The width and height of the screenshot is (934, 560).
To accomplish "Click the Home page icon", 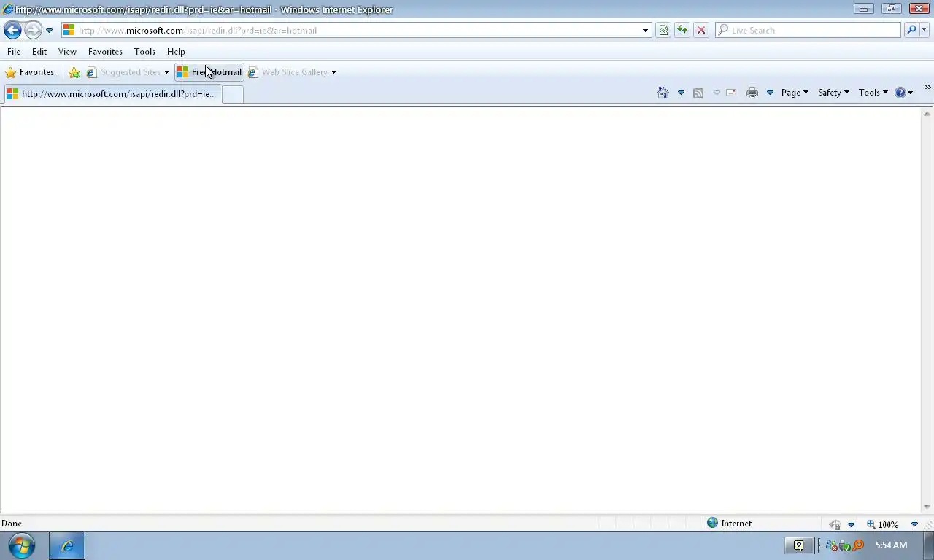I will (663, 93).
